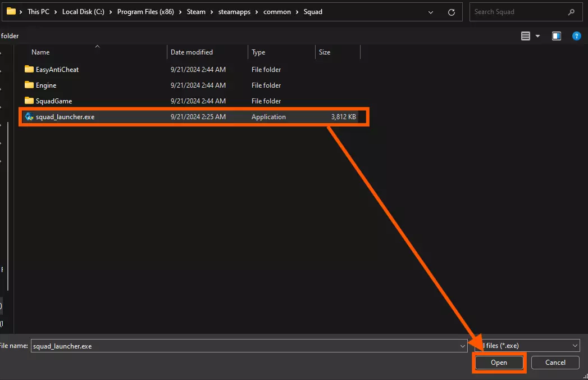Select the SquadGame folder name
Image resolution: width=588 pixels, height=380 pixels.
click(x=54, y=101)
